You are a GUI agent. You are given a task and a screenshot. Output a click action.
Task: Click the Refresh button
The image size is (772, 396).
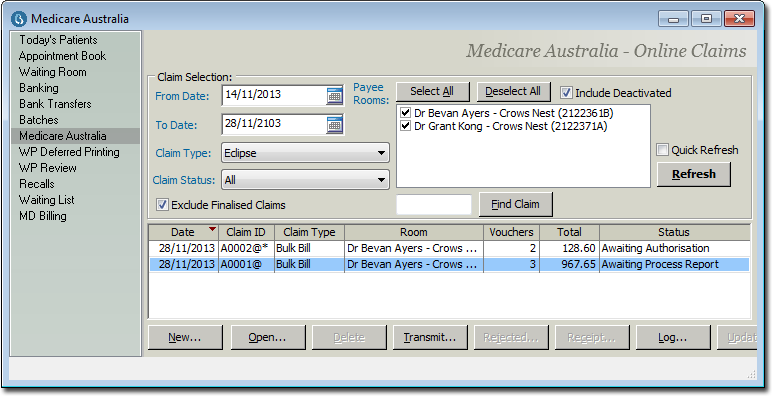(694, 174)
